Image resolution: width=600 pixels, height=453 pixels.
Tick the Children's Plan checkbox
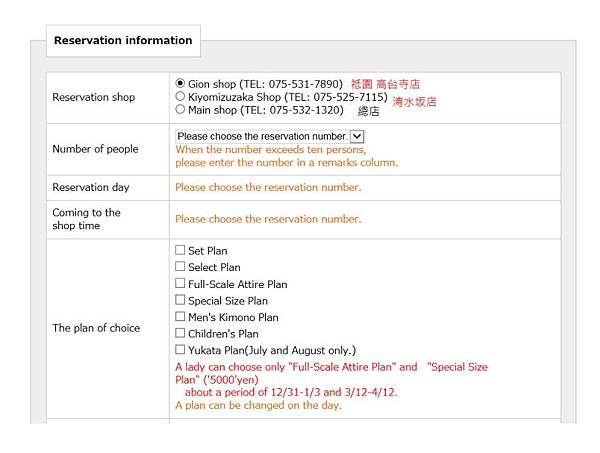[180, 333]
